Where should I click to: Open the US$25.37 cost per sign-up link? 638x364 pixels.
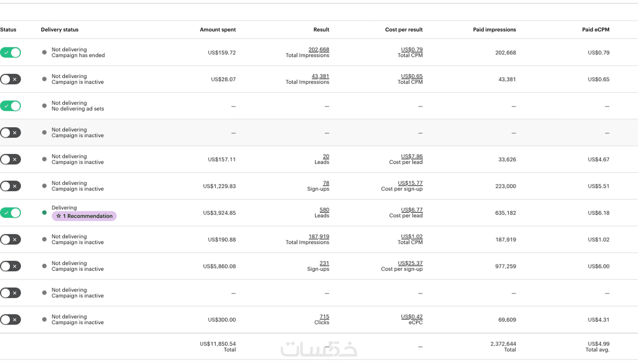[x=410, y=263]
